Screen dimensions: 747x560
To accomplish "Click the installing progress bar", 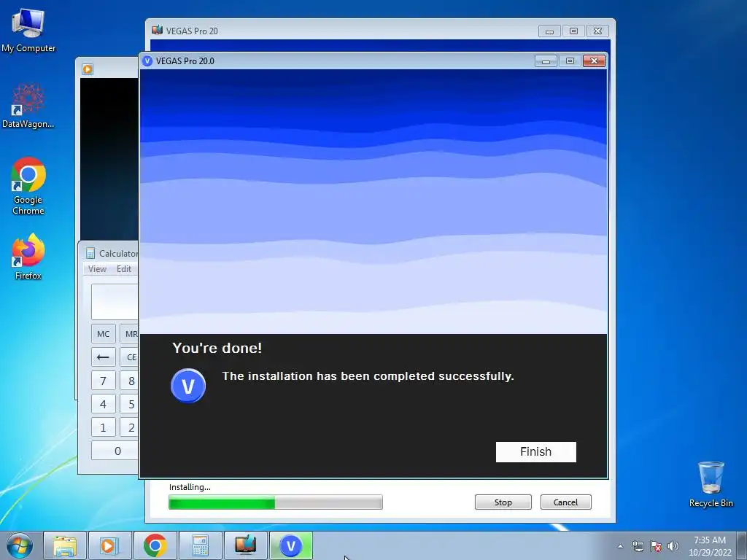I will coord(275,502).
